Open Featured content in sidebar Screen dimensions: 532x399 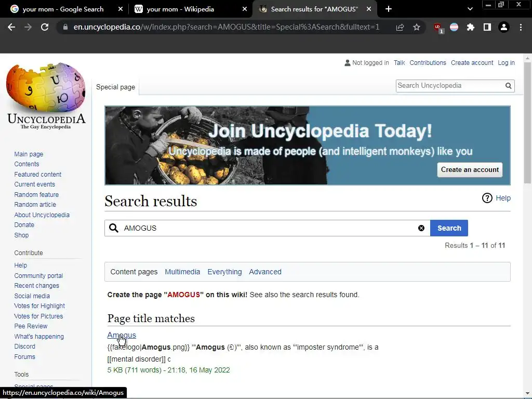[37, 175]
